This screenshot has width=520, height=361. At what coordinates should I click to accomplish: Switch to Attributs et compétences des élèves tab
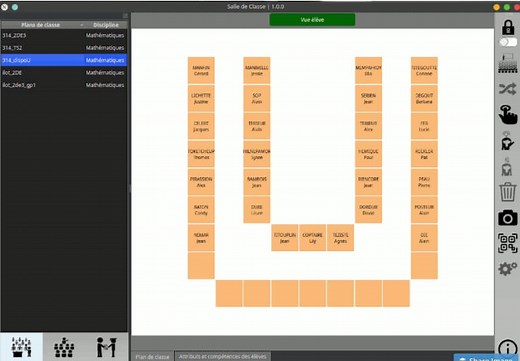pyautogui.click(x=223, y=357)
